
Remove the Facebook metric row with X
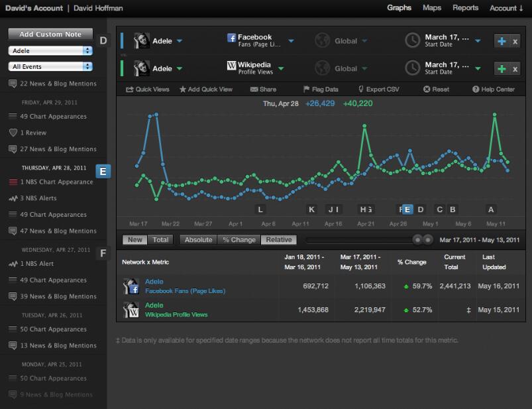coord(515,41)
